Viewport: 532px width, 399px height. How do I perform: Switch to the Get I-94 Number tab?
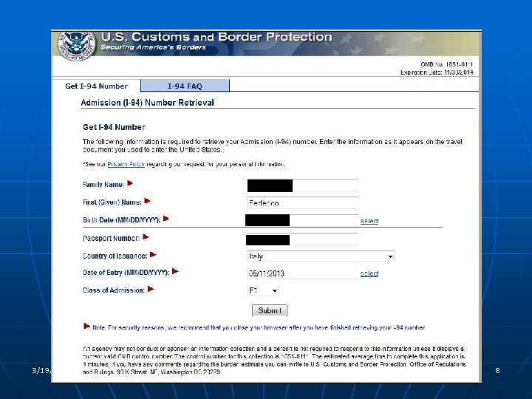point(96,86)
